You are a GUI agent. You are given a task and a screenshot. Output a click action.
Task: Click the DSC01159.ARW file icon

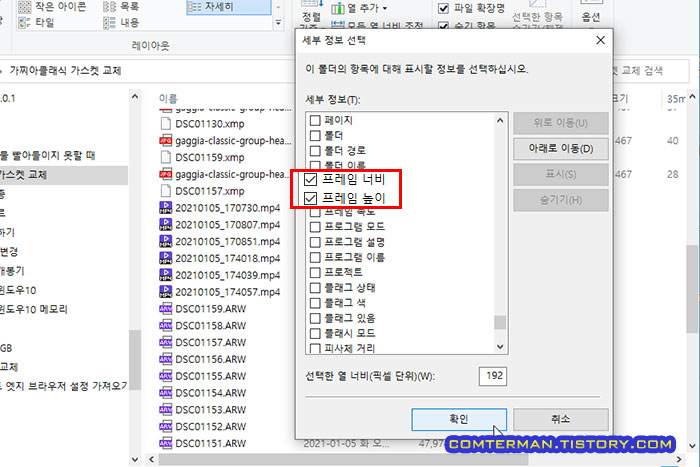166,309
